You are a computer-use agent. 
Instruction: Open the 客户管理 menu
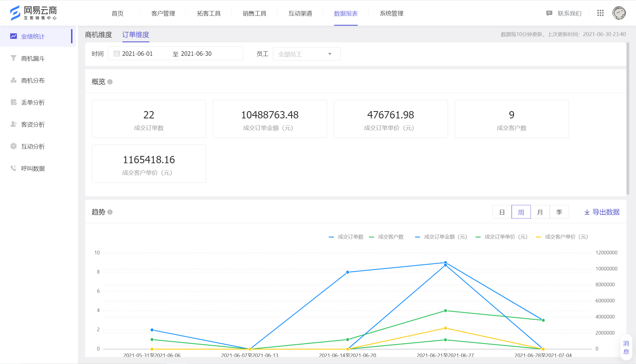tap(163, 13)
